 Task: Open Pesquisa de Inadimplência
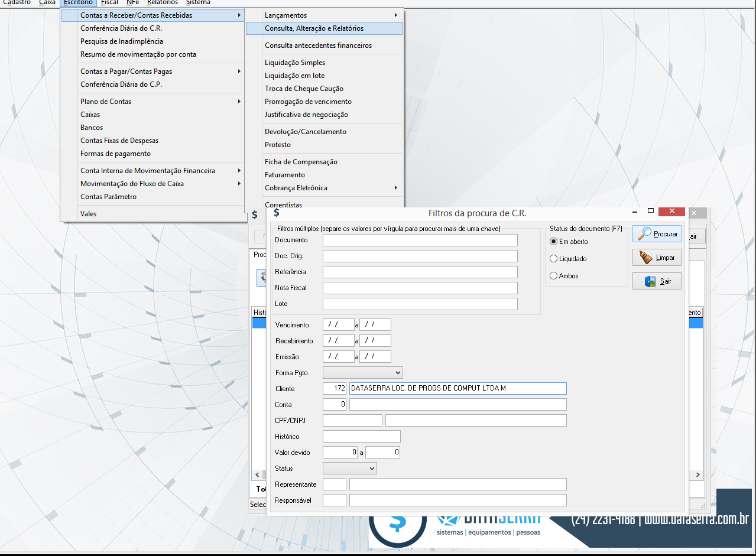pyautogui.click(x=153, y=41)
